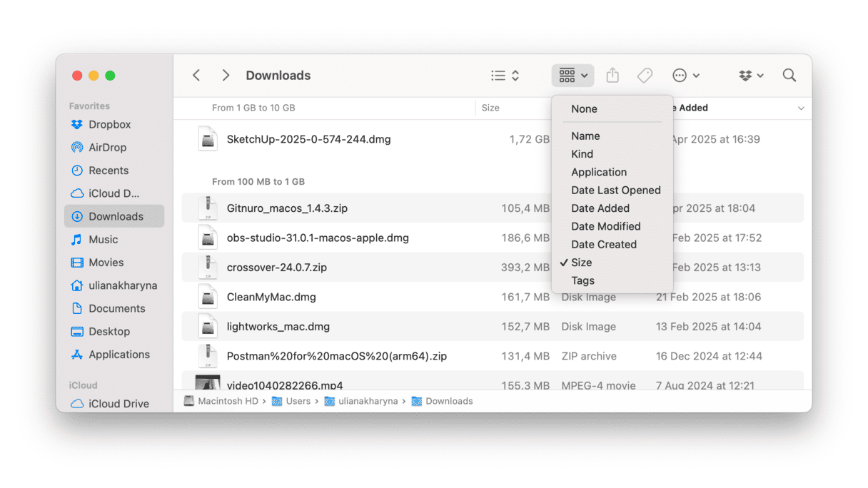Group files by Date Added
The height and width of the screenshot is (488, 868).
(600, 208)
